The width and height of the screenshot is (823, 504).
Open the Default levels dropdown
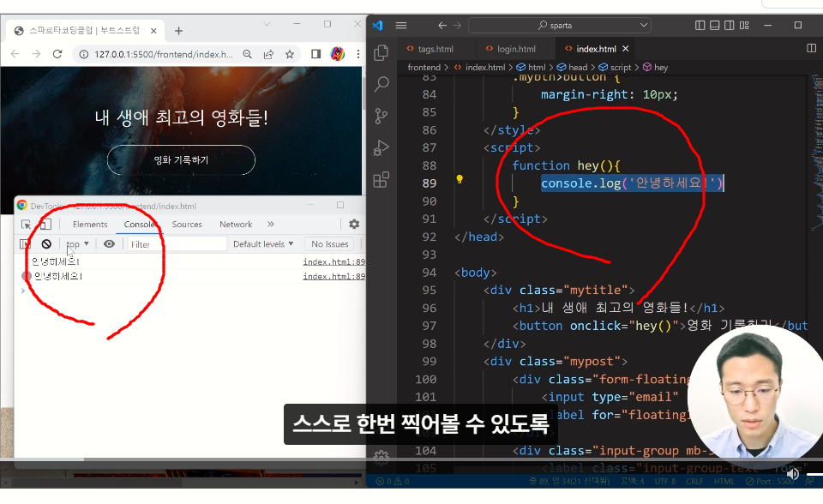pyautogui.click(x=263, y=244)
